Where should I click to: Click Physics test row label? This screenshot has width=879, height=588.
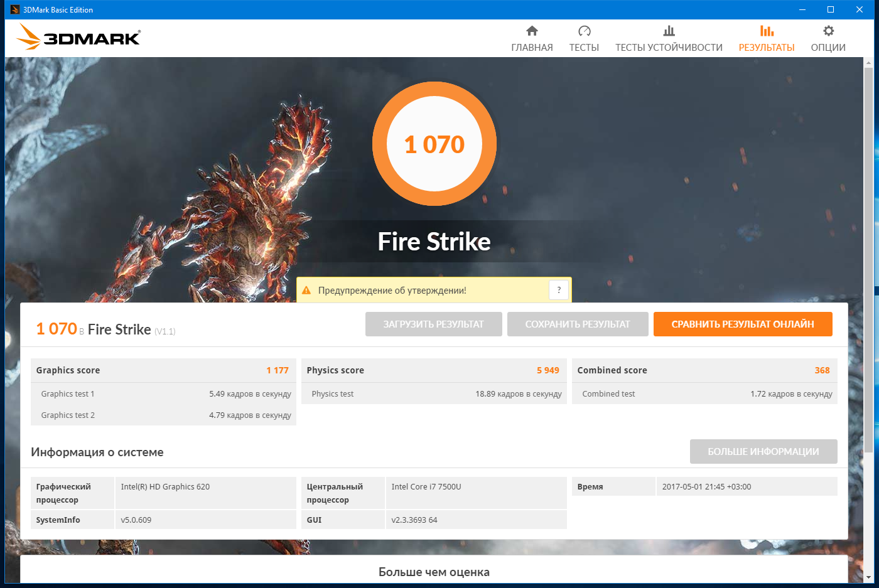(333, 394)
